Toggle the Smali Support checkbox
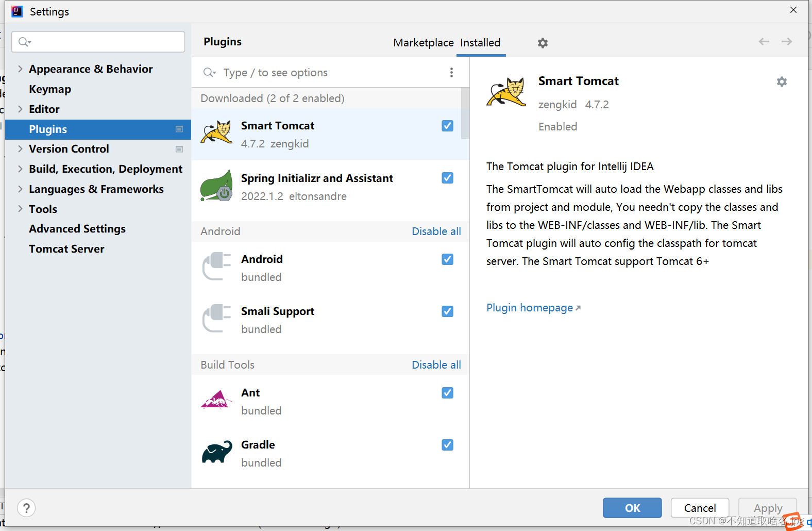Image resolution: width=812 pixels, height=531 pixels. (x=447, y=311)
